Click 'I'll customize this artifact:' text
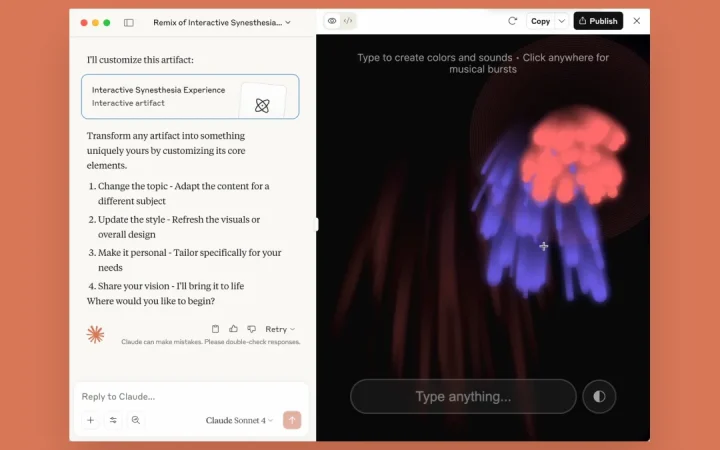 [140, 60]
